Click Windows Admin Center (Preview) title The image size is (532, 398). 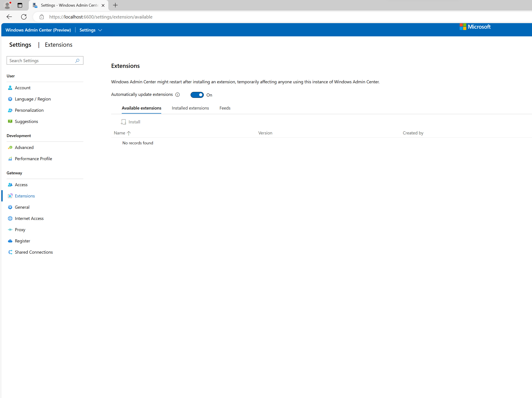(38, 30)
